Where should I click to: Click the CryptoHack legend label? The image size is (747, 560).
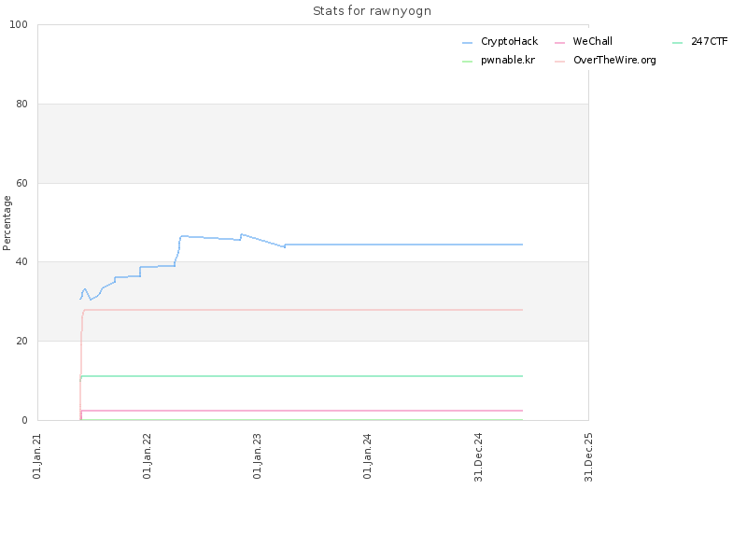coord(509,41)
